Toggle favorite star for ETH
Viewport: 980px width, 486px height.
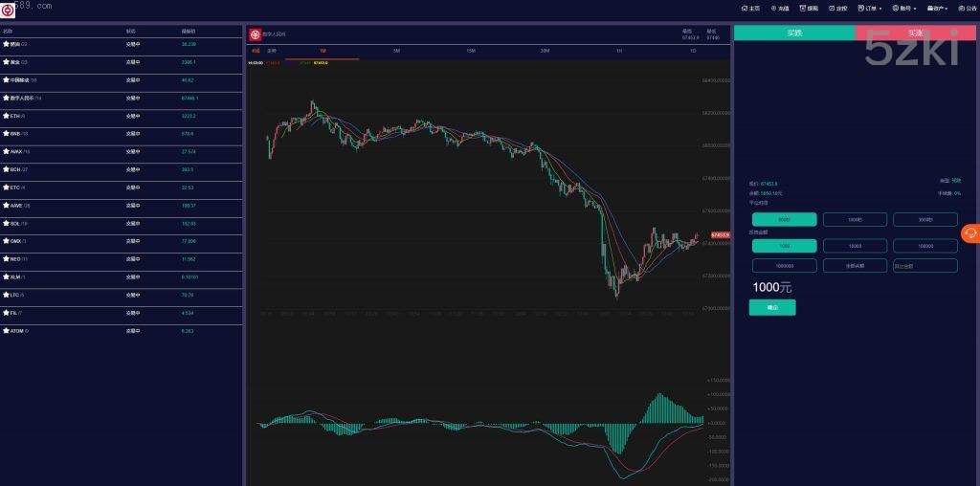pos(6,116)
